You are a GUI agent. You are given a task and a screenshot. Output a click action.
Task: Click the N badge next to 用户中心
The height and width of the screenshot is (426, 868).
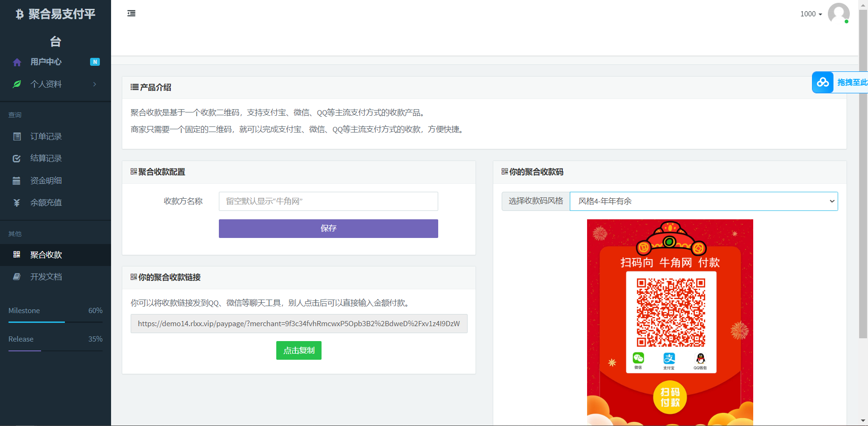95,62
